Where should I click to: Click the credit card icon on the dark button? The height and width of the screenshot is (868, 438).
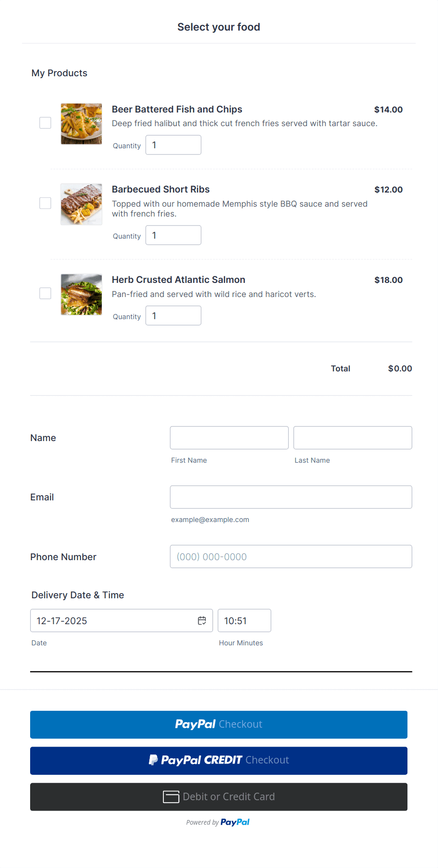(172, 796)
